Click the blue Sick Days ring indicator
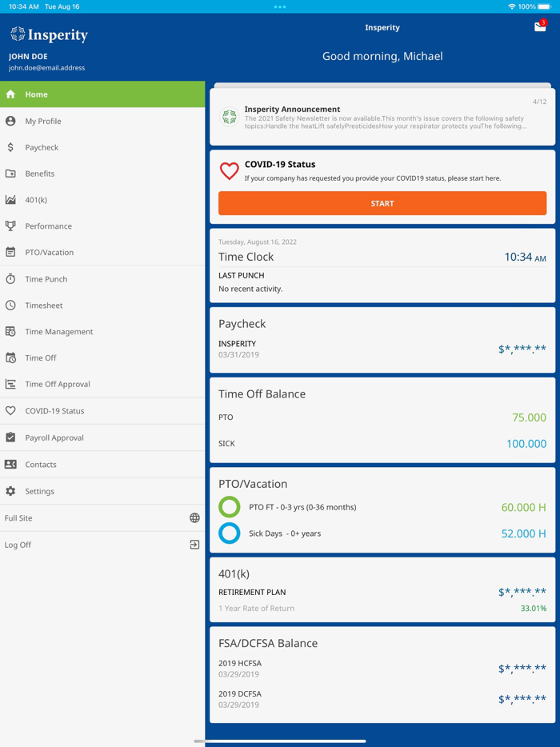560x747 pixels. (230, 533)
